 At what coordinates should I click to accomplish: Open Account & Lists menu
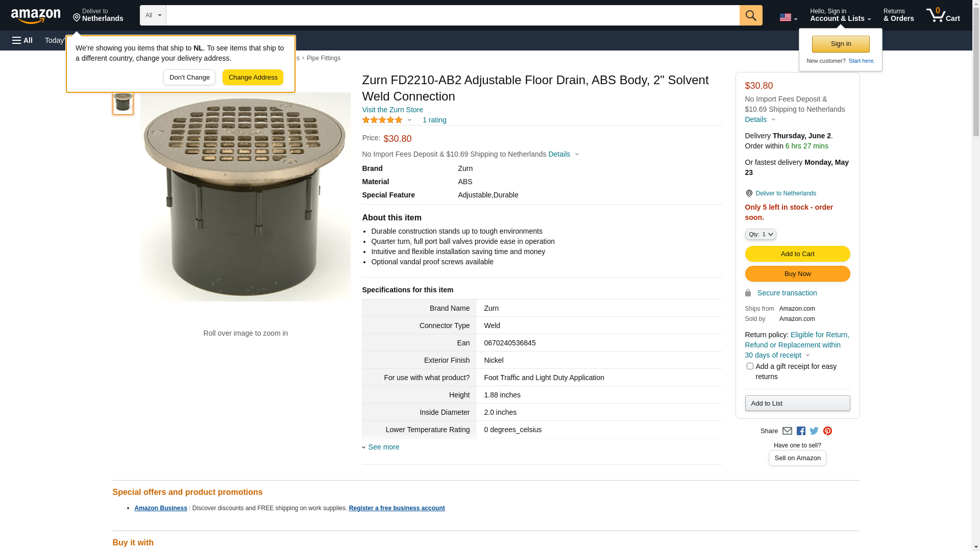tap(840, 15)
